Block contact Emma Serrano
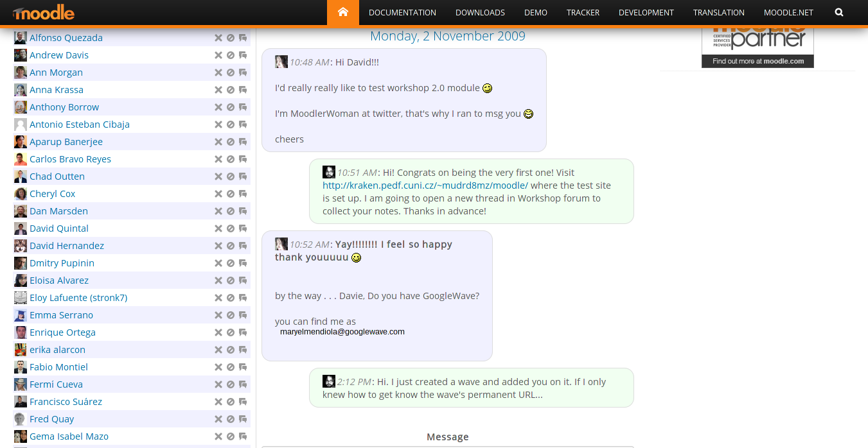Image resolution: width=868 pixels, height=448 pixels. pyautogui.click(x=231, y=315)
